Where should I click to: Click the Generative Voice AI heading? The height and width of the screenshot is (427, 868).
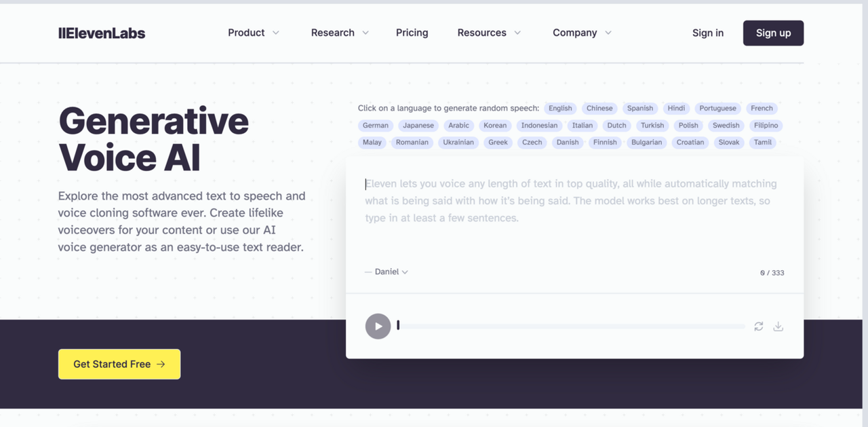pyautogui.click(x=154, y=140)
